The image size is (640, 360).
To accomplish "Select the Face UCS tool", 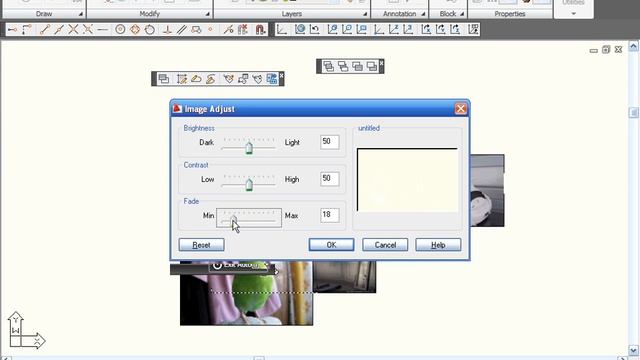I will 332,29.
